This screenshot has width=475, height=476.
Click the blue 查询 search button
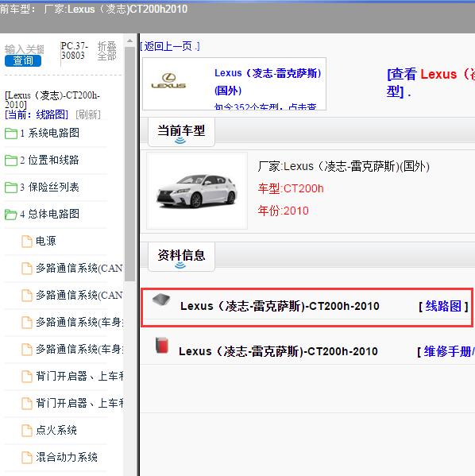click(23, 60)
